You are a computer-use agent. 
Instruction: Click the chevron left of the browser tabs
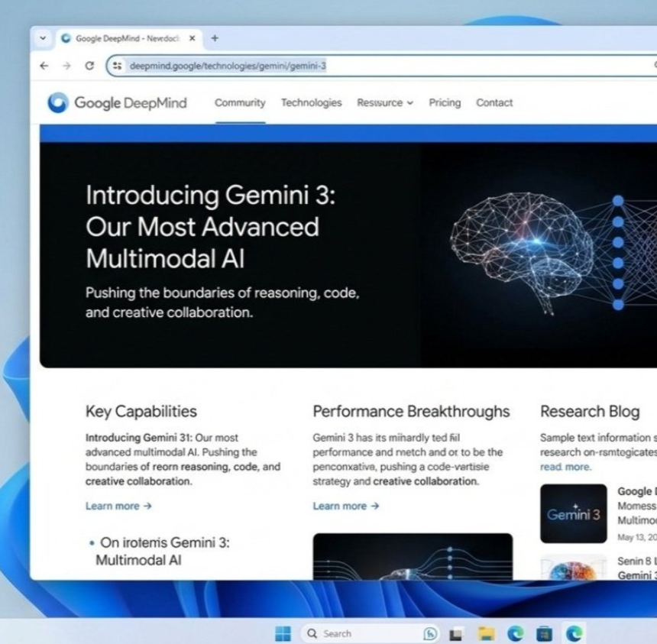click(44, 37)
